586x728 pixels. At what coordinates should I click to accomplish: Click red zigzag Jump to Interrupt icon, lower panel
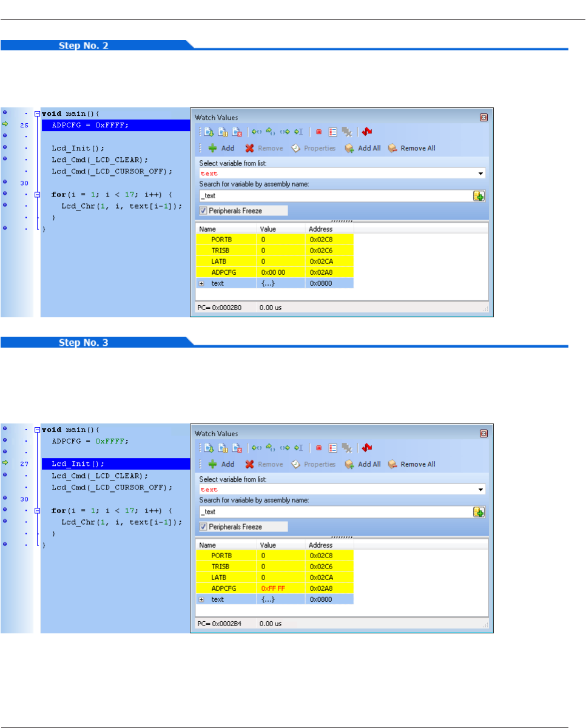pos(366,448)
